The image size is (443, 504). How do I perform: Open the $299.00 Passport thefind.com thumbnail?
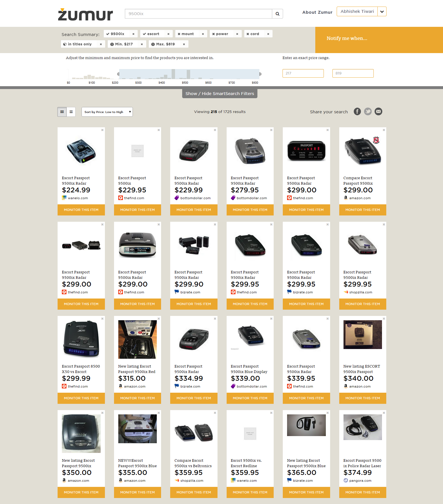(306, 151)
